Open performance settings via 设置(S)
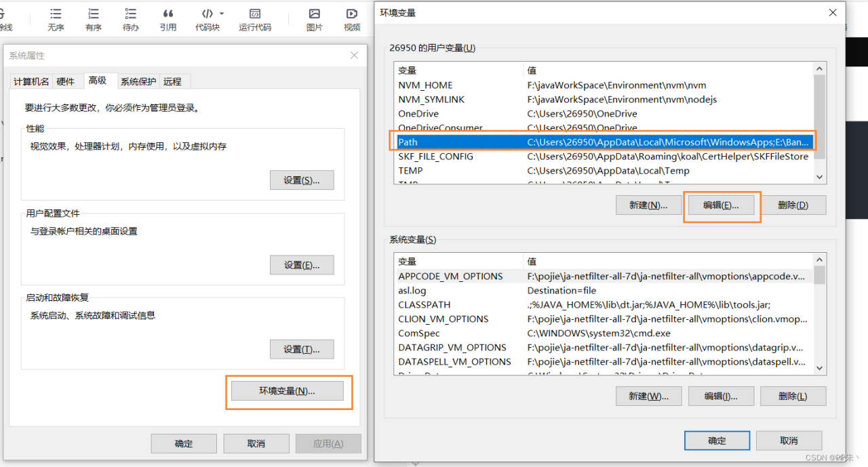Image resolution: width=868 pixels, height=467 pixels. (302, 180)
